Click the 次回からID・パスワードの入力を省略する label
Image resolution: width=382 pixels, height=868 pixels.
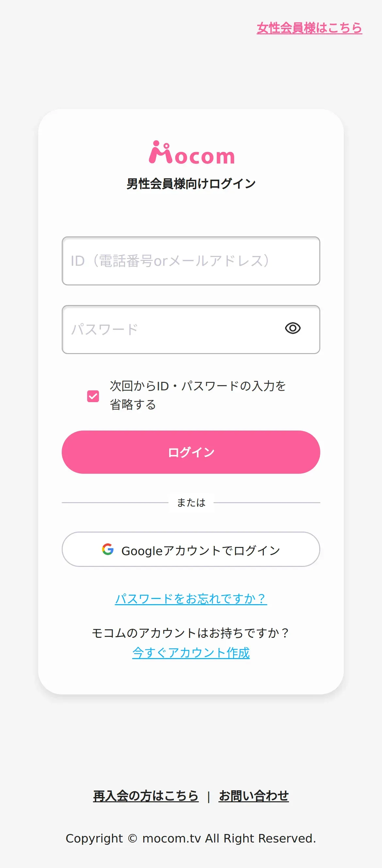[x=198, y=395]
